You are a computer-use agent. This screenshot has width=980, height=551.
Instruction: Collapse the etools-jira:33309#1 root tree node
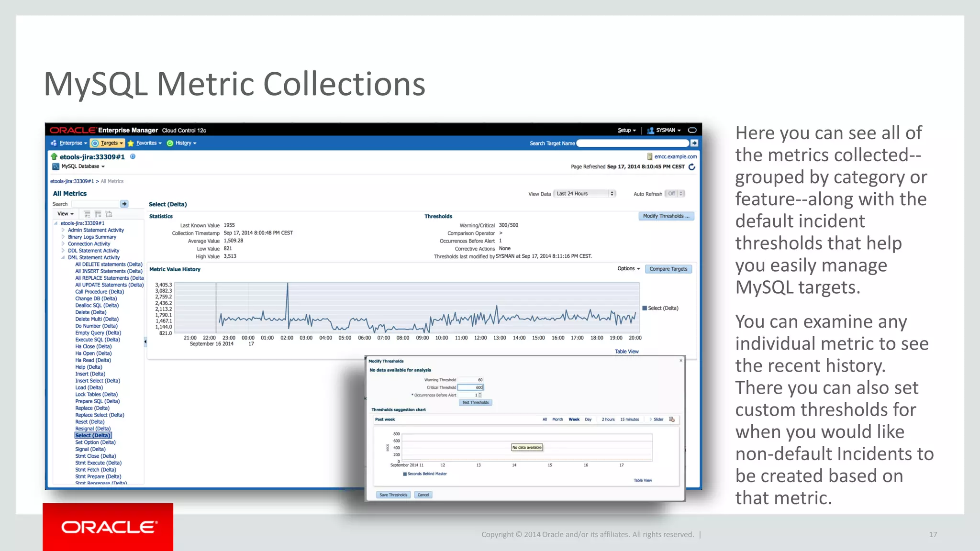(56, 223)
